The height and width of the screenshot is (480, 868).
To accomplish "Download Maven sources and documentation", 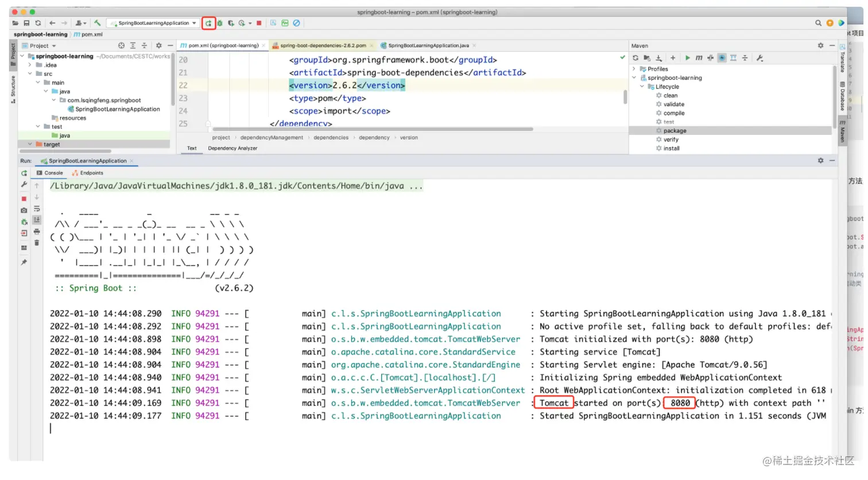I will pos(659,58).
